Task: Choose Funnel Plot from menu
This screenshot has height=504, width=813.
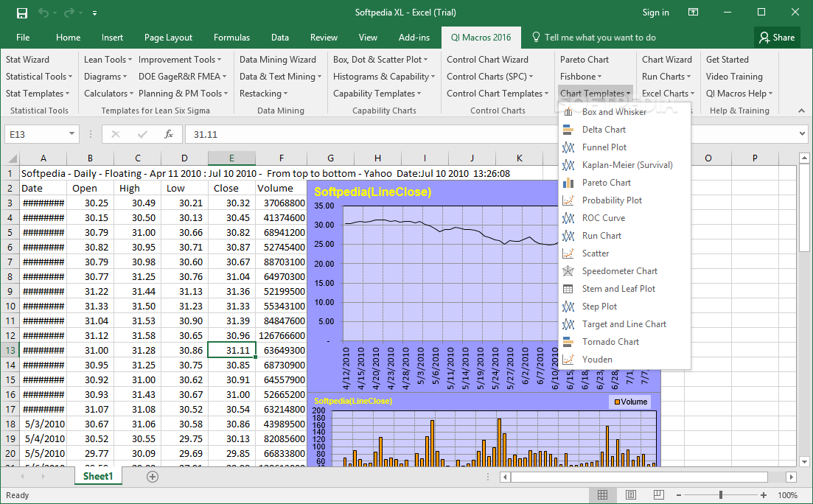Action: coord(624,147)
